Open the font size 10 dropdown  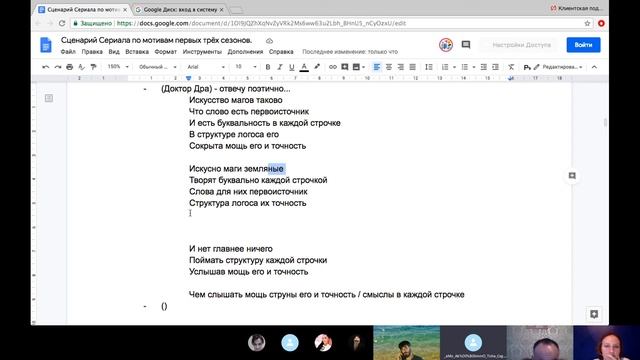(x=246, y=67)
